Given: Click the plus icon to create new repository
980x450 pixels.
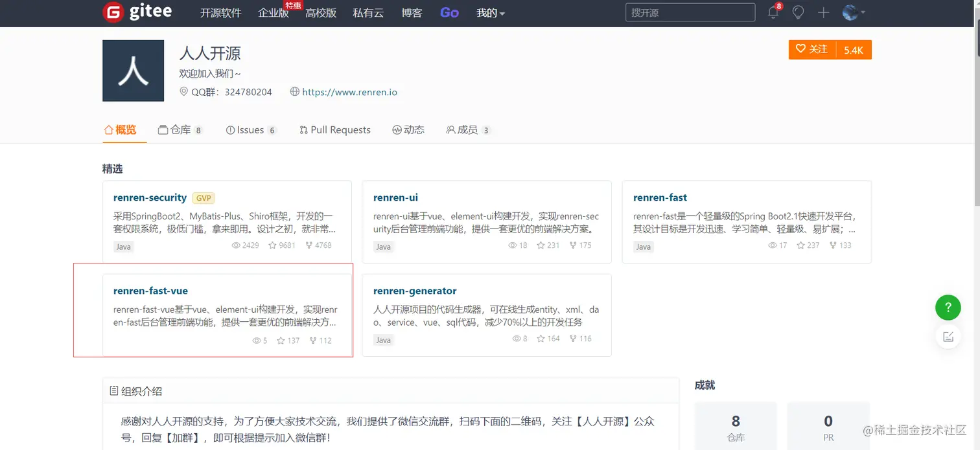Looking at the screenshot, I should click(x=822, y=12).
